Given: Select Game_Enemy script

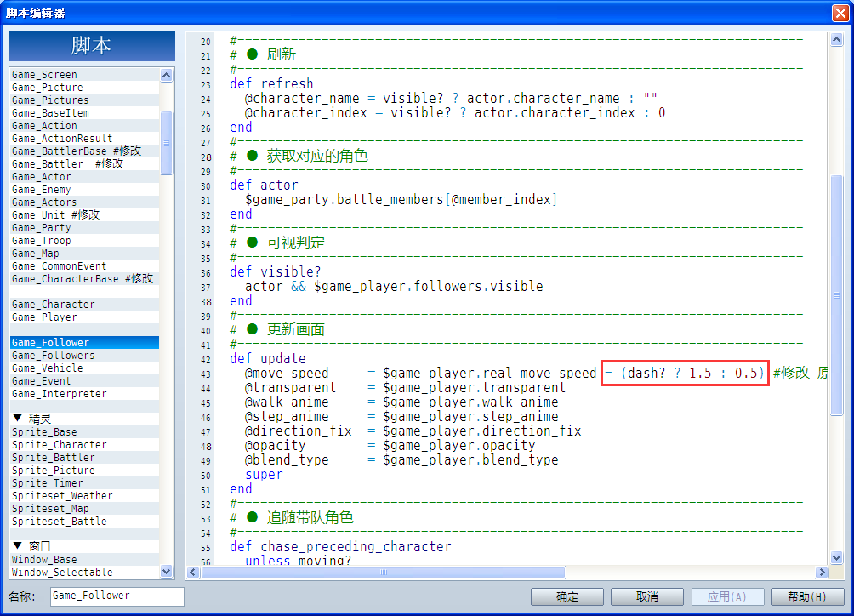Looking at the screenshot, I should pos(84,190).
